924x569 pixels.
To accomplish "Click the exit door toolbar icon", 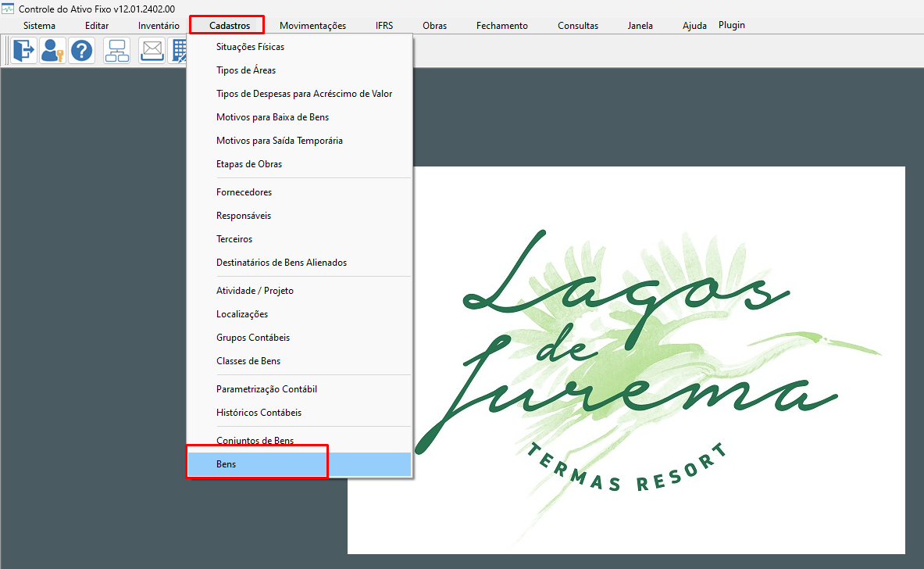I will [23, 50].
